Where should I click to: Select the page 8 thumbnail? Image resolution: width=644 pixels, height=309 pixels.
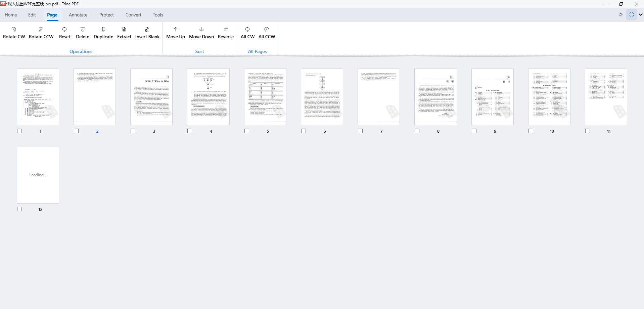click(x=435, y=97)
